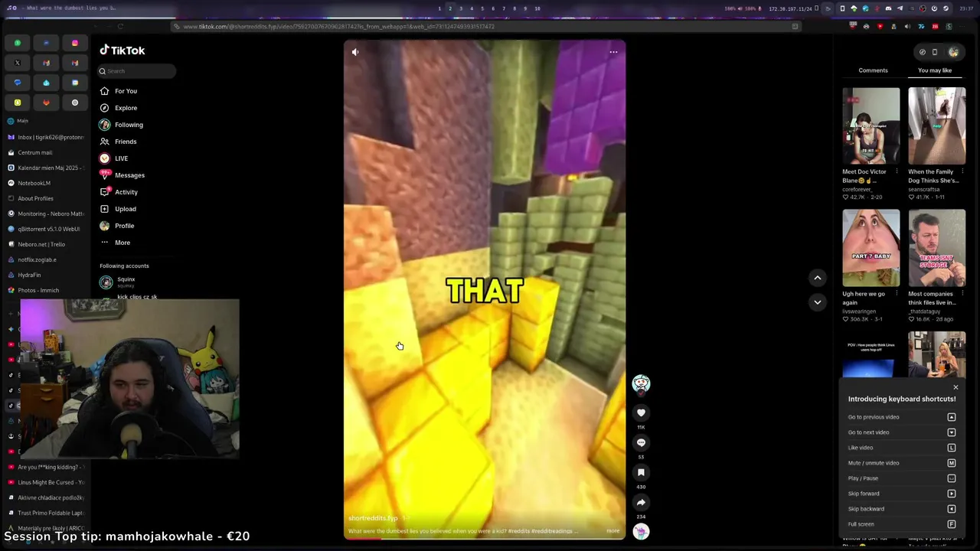Go to previous video with up chevron

[x=817, y=278]
